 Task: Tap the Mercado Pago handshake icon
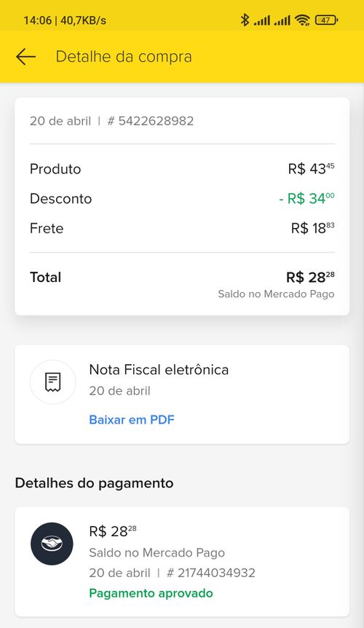point(52,543)
